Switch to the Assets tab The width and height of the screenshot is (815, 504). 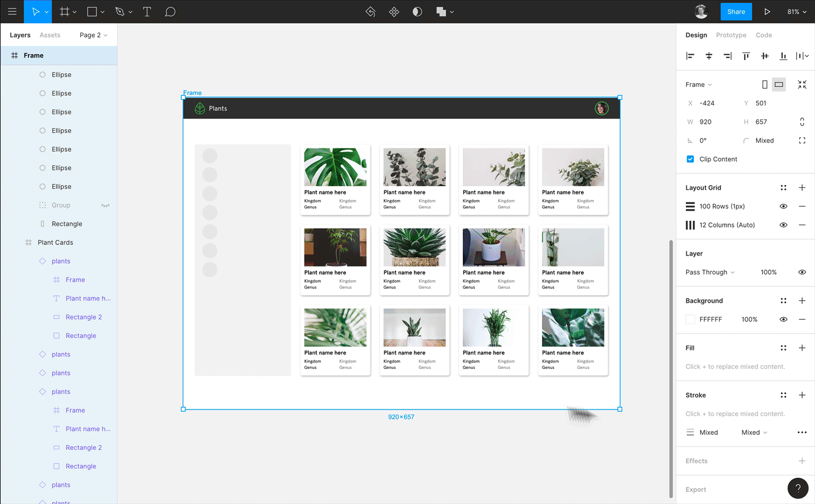point(50,35)
